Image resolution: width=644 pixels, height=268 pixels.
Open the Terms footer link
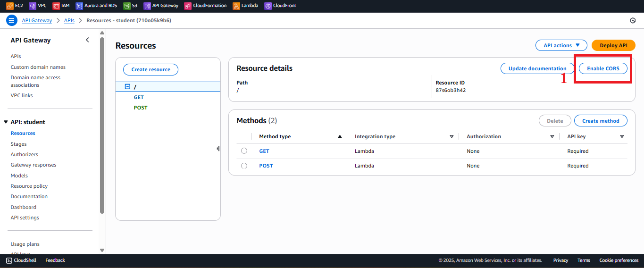point(584,260)
